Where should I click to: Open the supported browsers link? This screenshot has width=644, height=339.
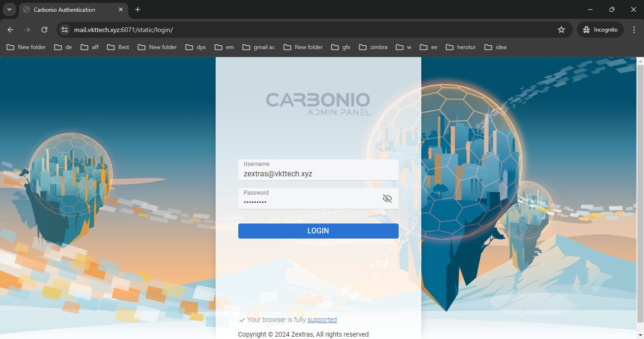point(322,320)
